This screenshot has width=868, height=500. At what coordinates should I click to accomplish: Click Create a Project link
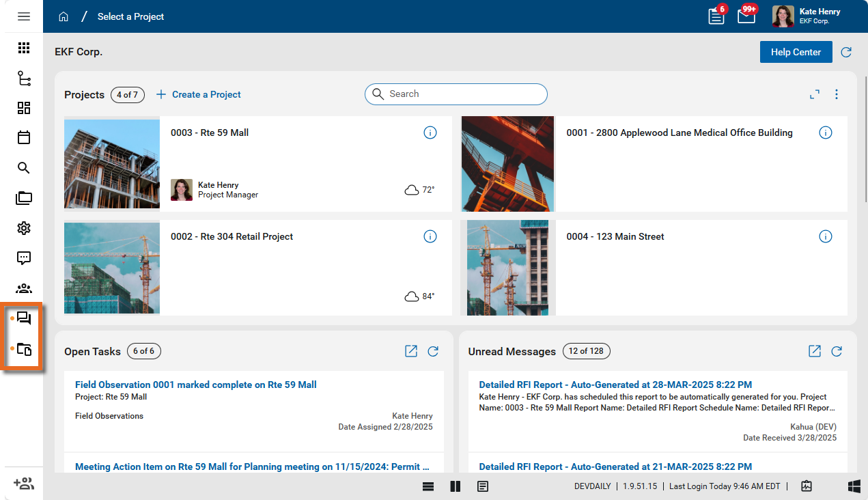[x=199, y=95]
